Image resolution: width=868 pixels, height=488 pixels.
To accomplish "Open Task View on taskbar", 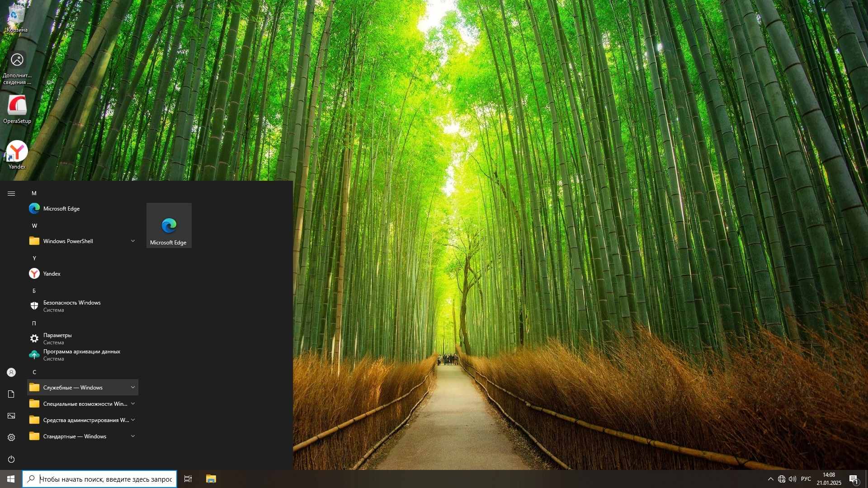I will tap(188, 479).
